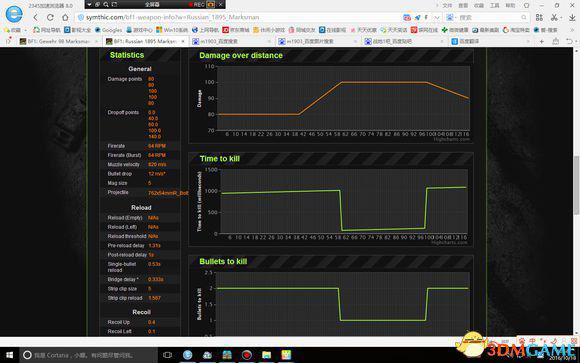Click the symthic.com address bar URL
Viewport: 580px width, 363px height.
172,17
